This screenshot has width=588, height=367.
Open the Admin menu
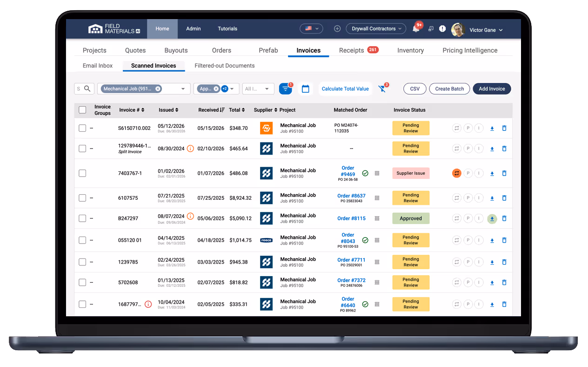pos(194,29)
